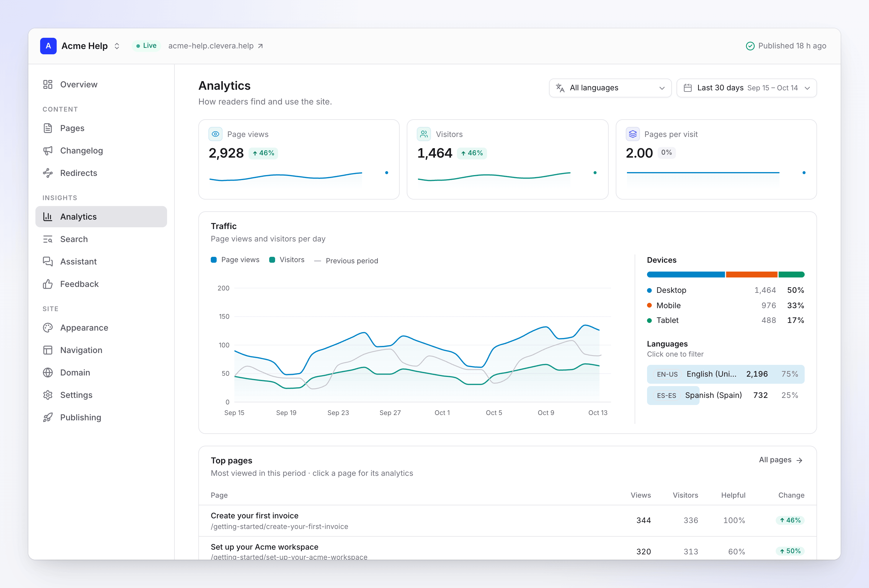Click the Redirects route icon
Viewport: 869px width, 588px height.
point(48,173)
